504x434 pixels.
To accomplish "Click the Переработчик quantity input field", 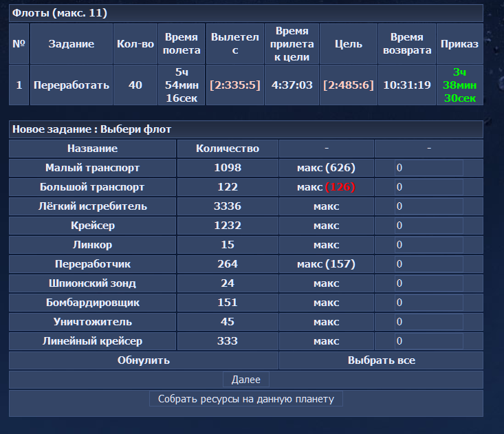I will [x=428, y=264].
